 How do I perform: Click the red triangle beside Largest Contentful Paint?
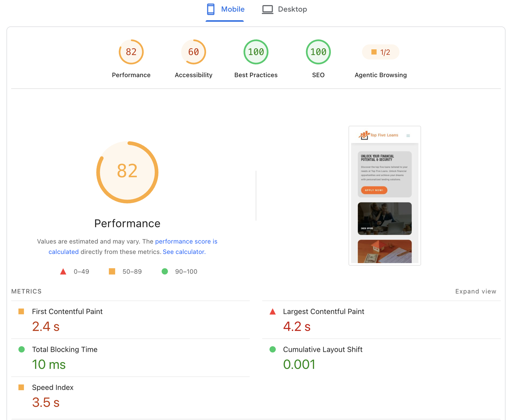[273, 311]
